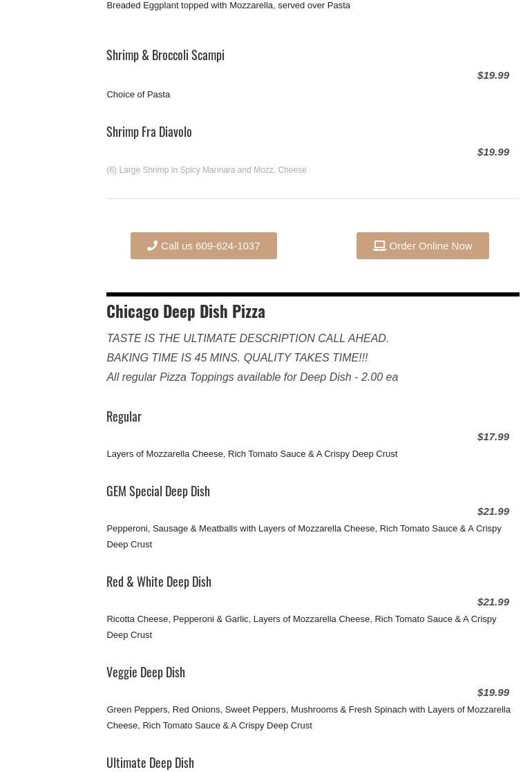532x772 pixels.
Task: Click the laptop icon beside Order Online Now
Action: (379, 245)
